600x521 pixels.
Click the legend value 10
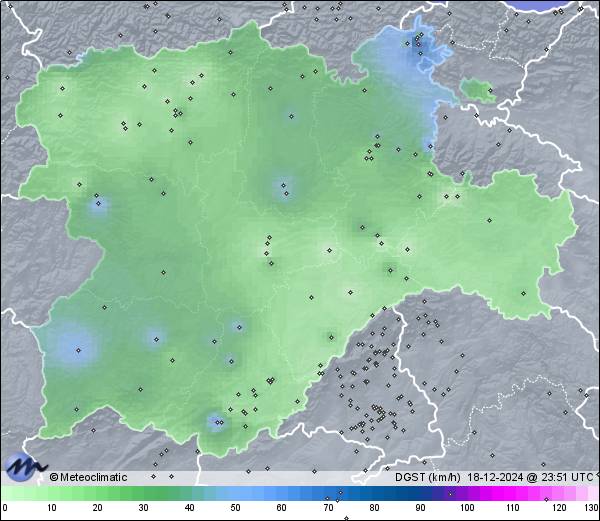[51, 508]
